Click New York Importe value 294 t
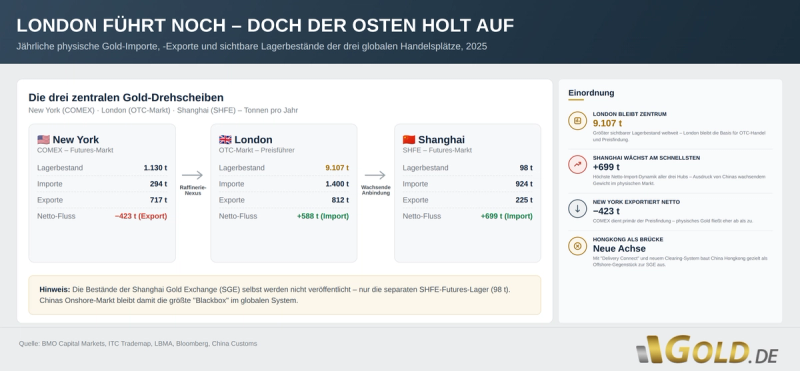The height and width of the screenshot is (371, 800). (x=158, y=184)
